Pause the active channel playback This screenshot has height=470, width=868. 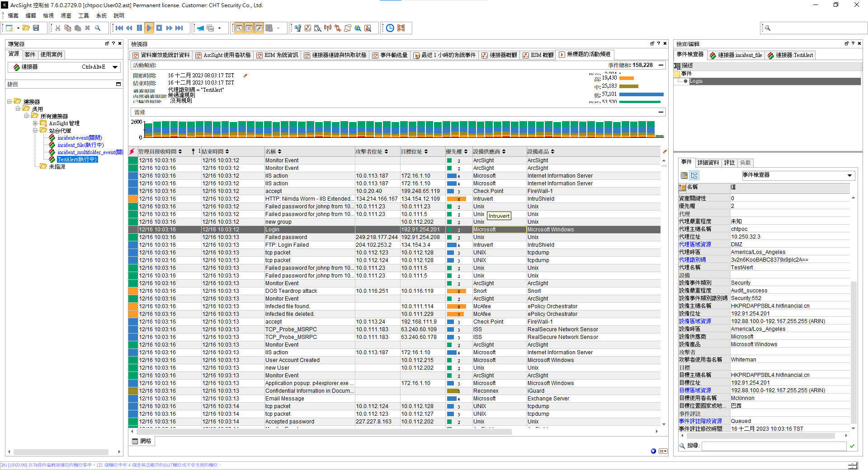[x=139, y=28]
